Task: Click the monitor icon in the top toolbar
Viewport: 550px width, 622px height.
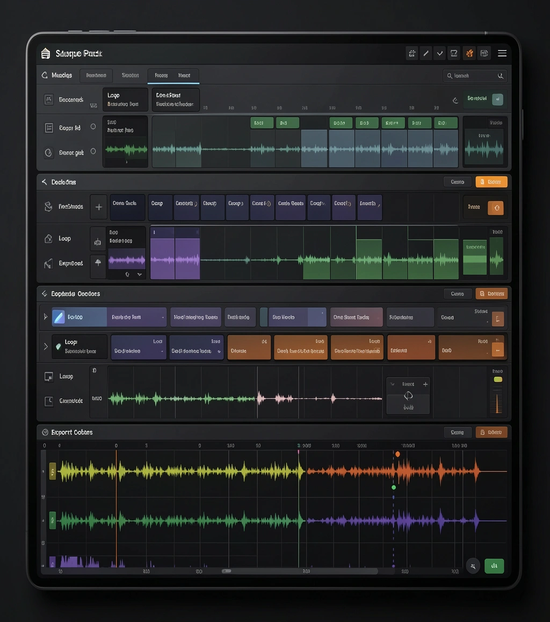Action: click(x=454, y=53)
